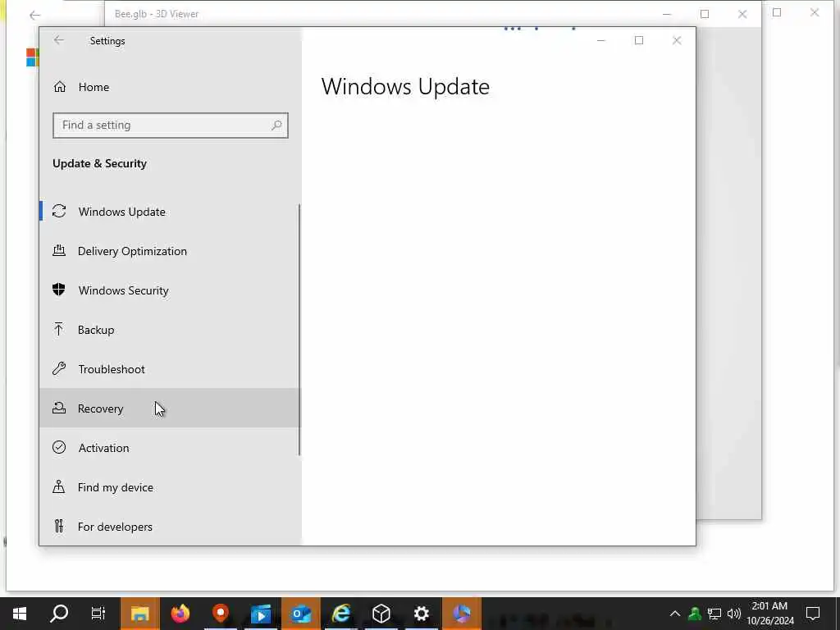Click the Windows Update page title
This screenshot has width=840, height=630.
(405, 87)
